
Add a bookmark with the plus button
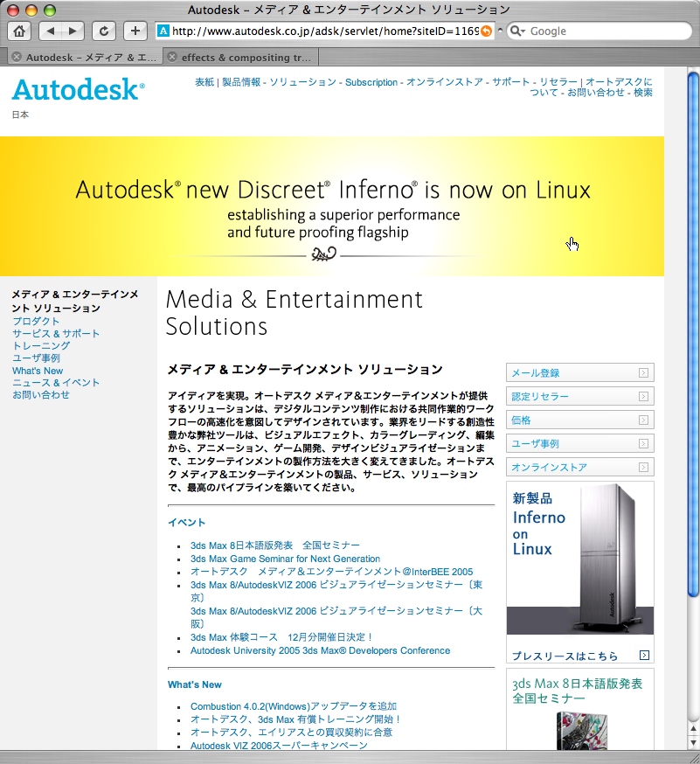coord(135,31)
